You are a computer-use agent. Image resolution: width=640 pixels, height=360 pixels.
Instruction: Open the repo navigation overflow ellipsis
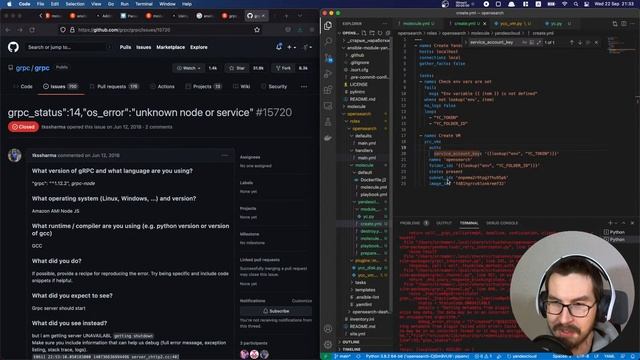304,87
